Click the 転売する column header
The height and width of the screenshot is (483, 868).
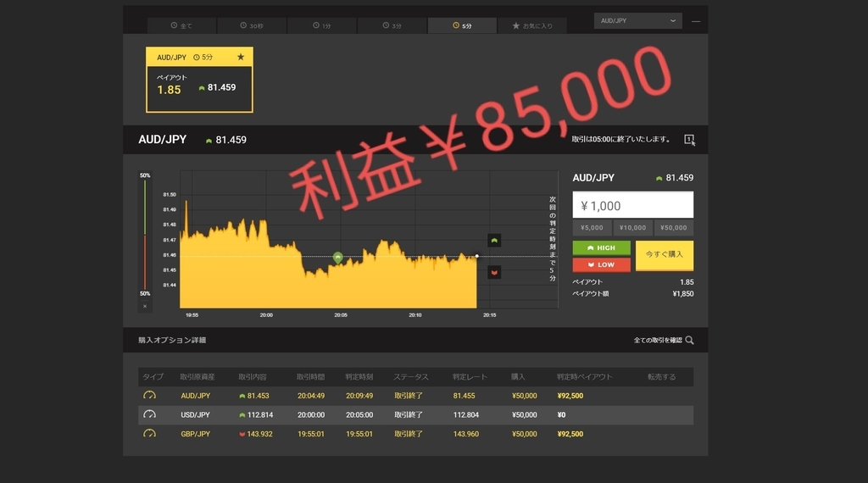pyautogui.click(x=661, y=377)
